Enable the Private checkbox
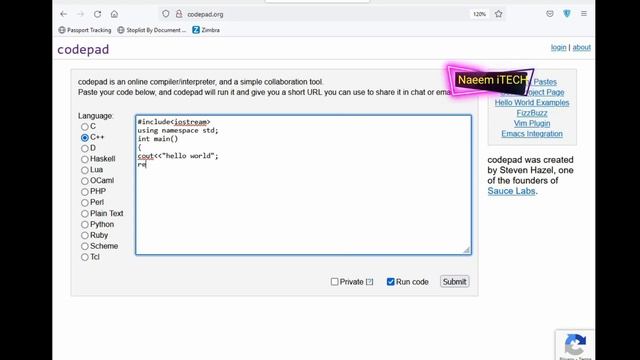Image resolution: width=640 pixels, height=360 pixels. (335, 282)
